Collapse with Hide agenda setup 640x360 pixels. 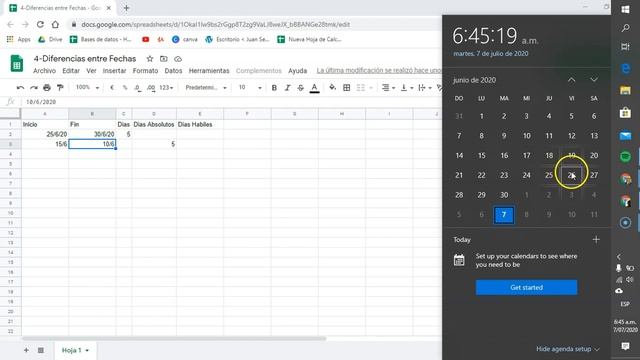(x=568, y=349)
